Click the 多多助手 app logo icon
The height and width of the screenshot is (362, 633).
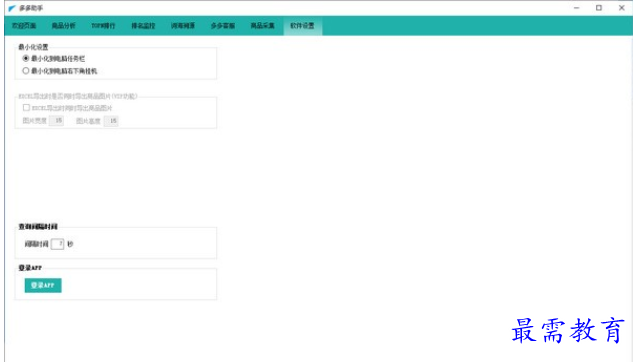tap(12, 8)
